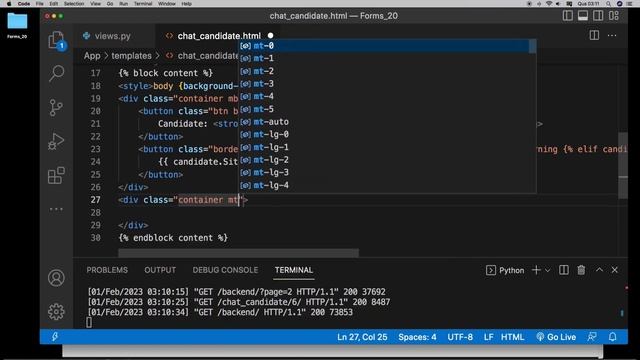Select mt-lg-3 suggestion
640x360 pixels.
[x=384, y=173]
